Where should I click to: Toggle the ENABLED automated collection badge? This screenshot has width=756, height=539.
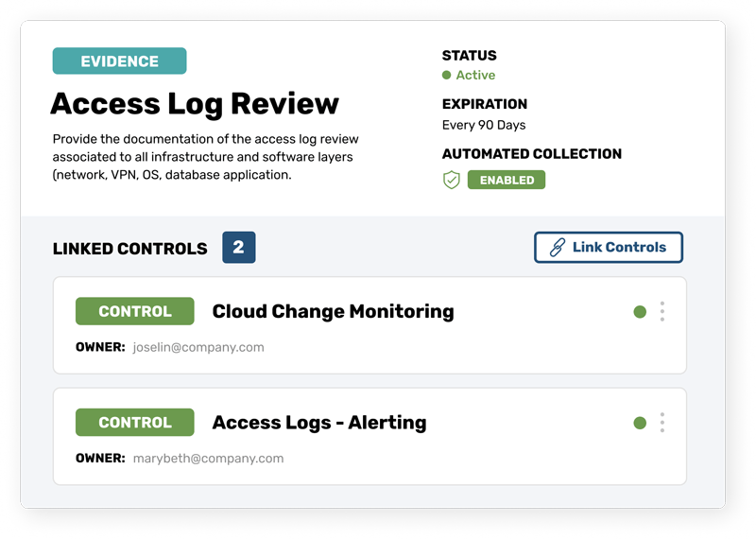(507, 180)
